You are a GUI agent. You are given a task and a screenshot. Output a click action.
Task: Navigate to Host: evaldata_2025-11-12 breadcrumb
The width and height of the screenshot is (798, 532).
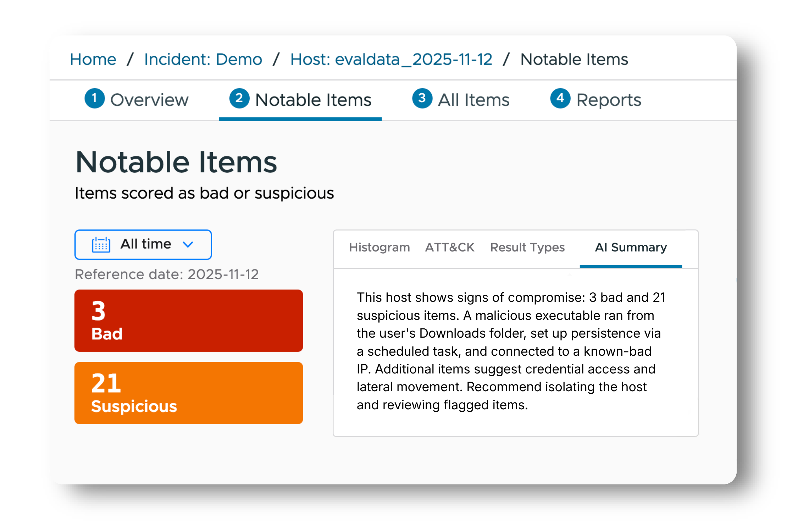click(391, 59)
